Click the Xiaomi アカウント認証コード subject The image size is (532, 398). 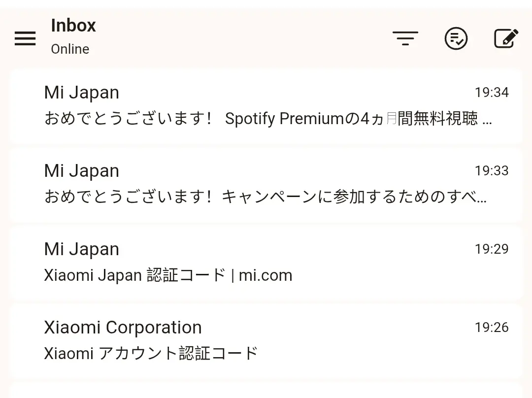[151, 354]
